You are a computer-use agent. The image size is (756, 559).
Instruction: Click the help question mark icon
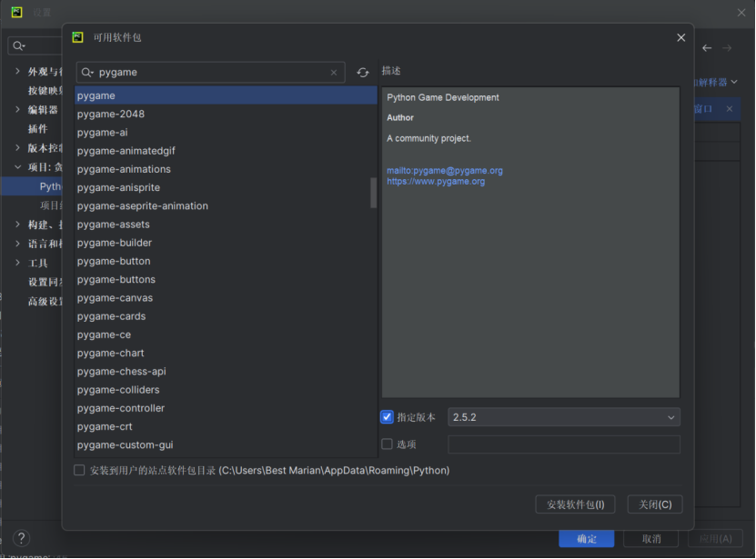pos(21,538)
